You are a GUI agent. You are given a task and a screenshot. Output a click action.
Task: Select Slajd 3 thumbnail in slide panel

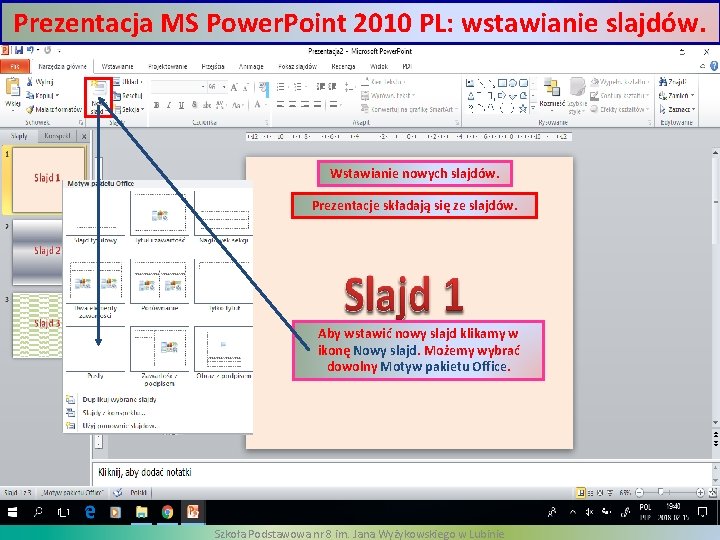(37, 325)
